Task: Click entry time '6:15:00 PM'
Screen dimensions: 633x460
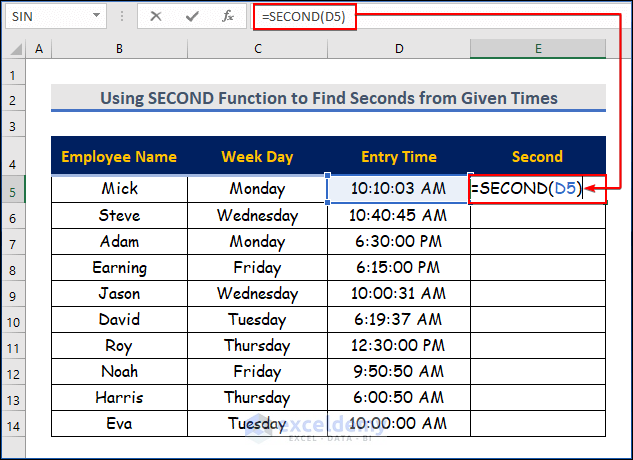Action: tap(398, 267)
